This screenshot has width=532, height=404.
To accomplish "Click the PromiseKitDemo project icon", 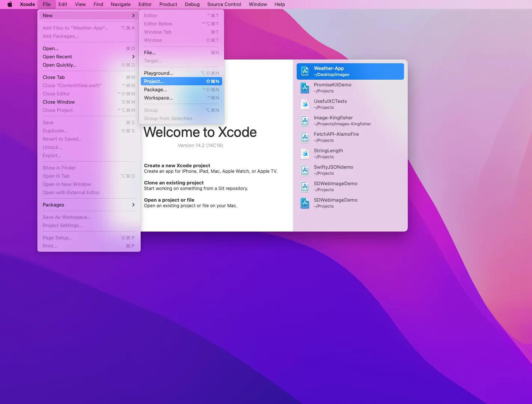I will (x=305, y=88).
